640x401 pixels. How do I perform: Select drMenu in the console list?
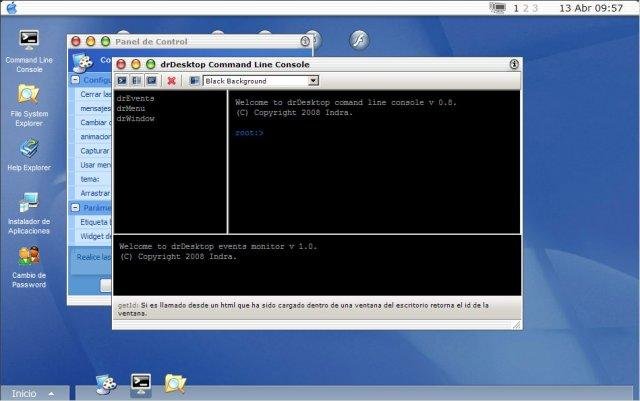pos(131,109)
